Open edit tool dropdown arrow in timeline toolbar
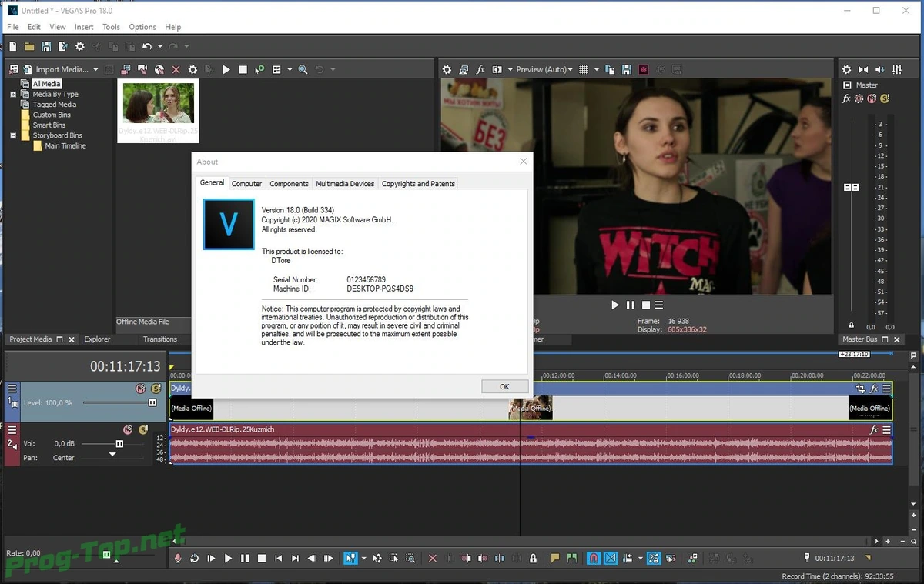Viewport: 924px width, 584px height. coord(363,559)
